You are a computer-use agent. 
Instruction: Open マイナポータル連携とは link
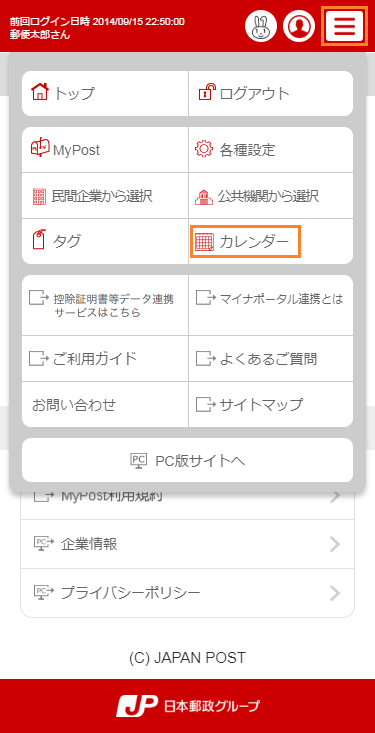tap(271, 305)
